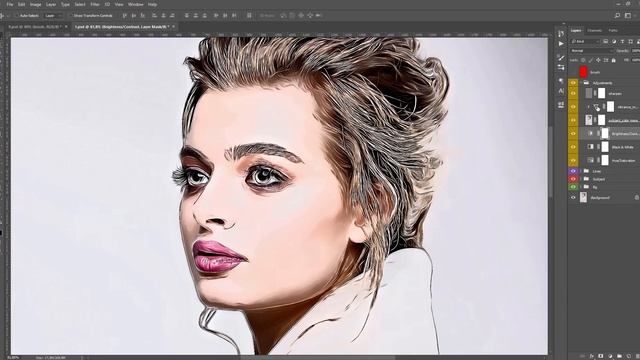Filter layers by pixel layers icon
Image resolution: width=640 pixels, height=360 pixels.
pyautogui.click(x=606, y=41)
